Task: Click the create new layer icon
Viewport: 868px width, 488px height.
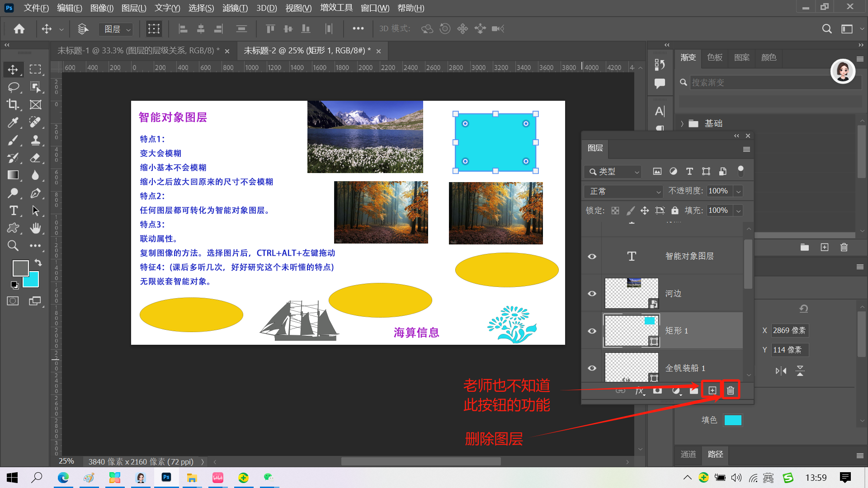Action: tap(712, 390)
